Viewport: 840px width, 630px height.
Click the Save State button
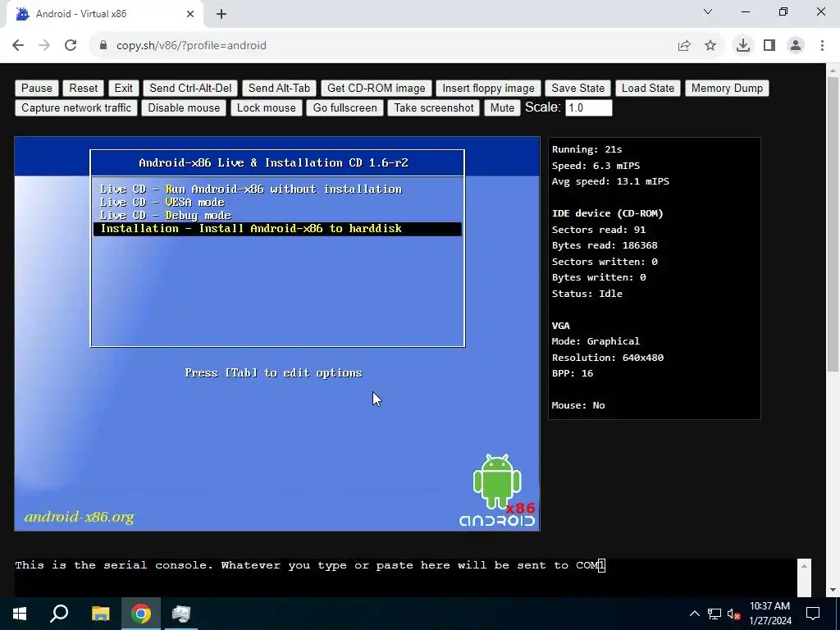tap(577, 88)
